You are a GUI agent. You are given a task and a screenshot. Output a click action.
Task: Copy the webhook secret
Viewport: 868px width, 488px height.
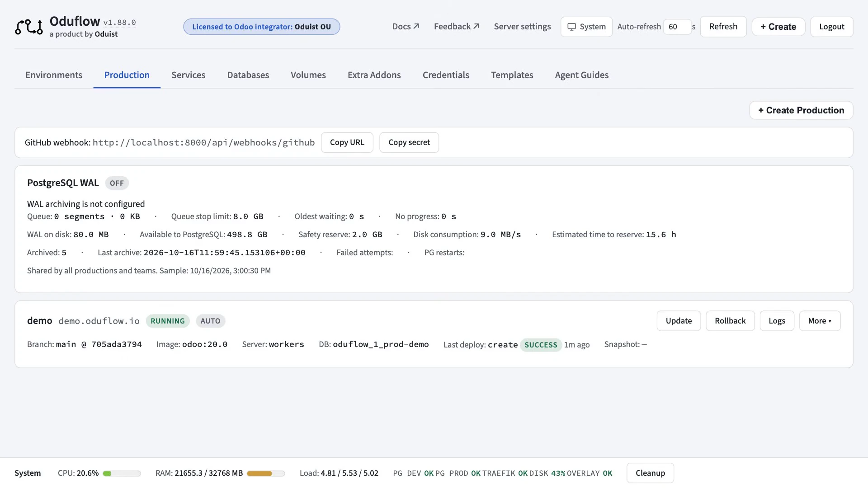coord(409,142)
